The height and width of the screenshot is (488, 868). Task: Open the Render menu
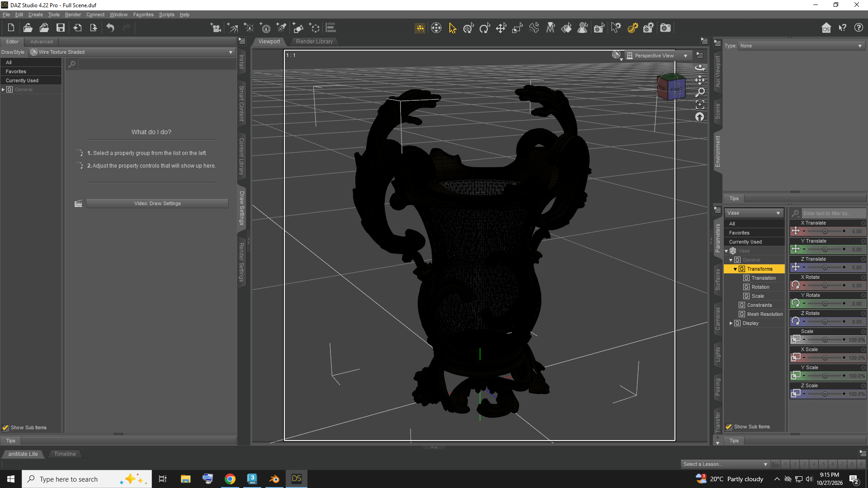coord(73,14)
